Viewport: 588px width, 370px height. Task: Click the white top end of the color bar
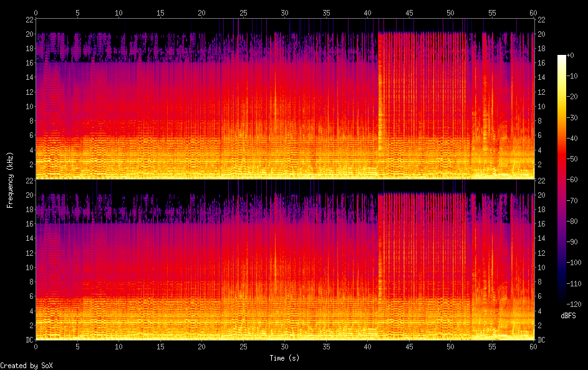pos(562,57)
